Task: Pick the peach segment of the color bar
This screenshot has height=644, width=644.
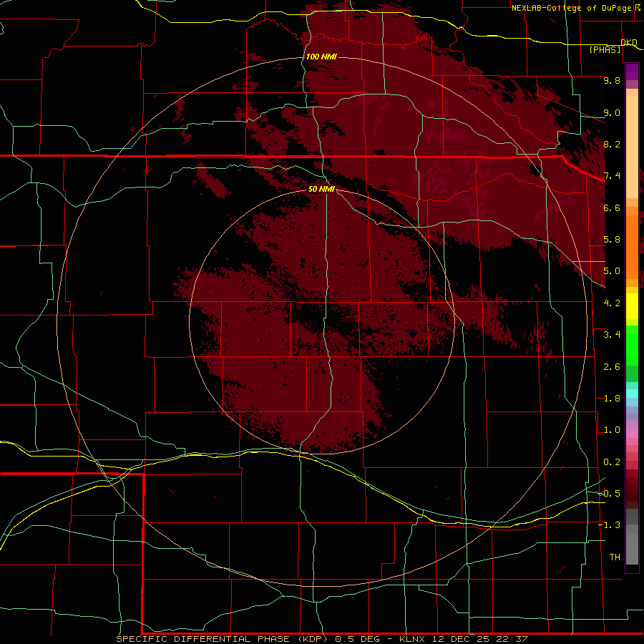Action: 632,147
